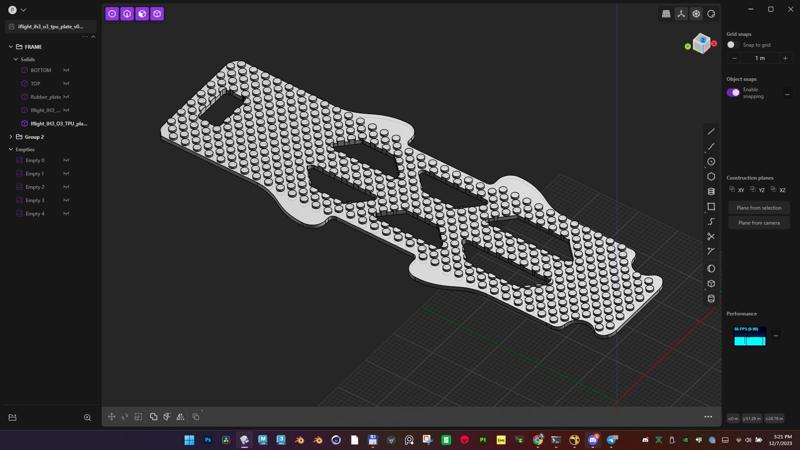Screen dimensions: 800x450
Task: Click the viewport orientation cube
Action: pos(702,43)
